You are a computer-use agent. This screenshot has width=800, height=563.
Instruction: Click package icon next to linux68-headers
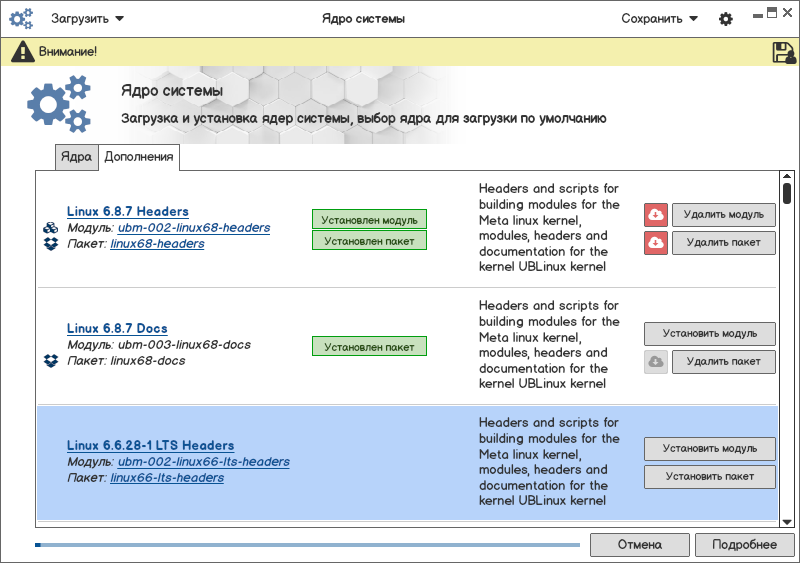(x=51, y=244)
